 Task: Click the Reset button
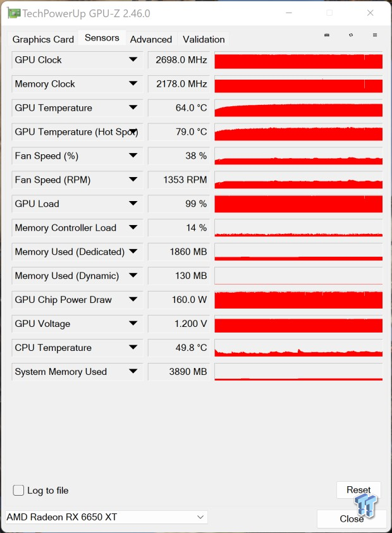tap(358, 489)
